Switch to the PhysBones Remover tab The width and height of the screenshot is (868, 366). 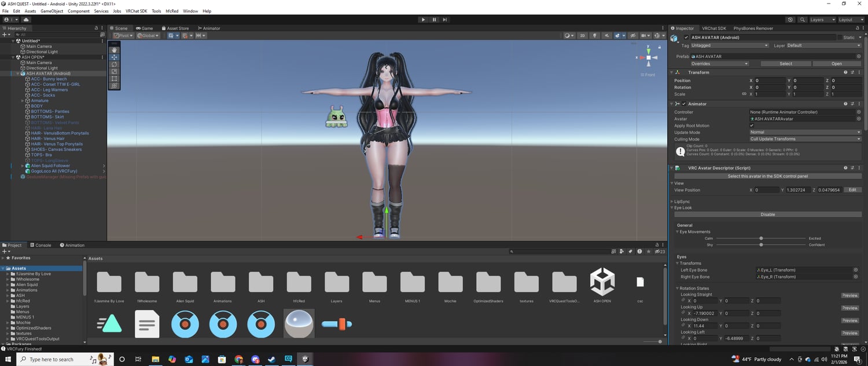point(753,28)
